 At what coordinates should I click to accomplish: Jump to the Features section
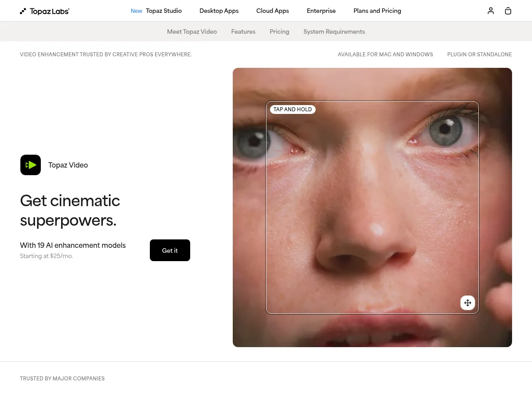243,31
